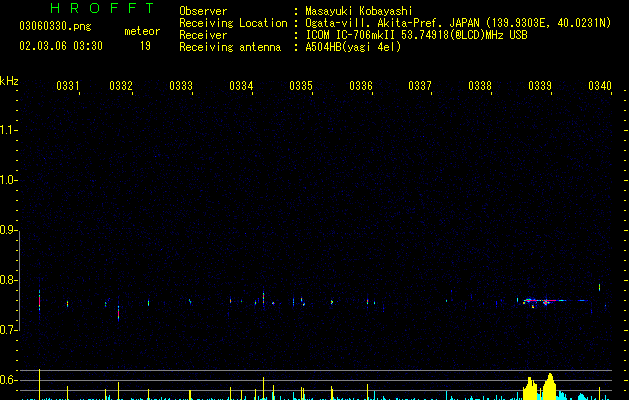Screen dimensions: 629x400
Task: Click the Receiving Location label
Action: (233, 23)
